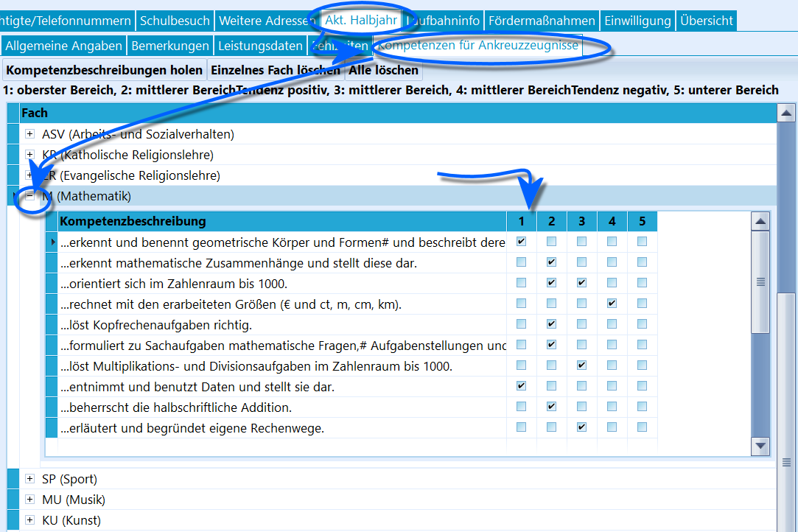798x532 pixels.
Task: Click the column header labeled 3
Action: 581,222
